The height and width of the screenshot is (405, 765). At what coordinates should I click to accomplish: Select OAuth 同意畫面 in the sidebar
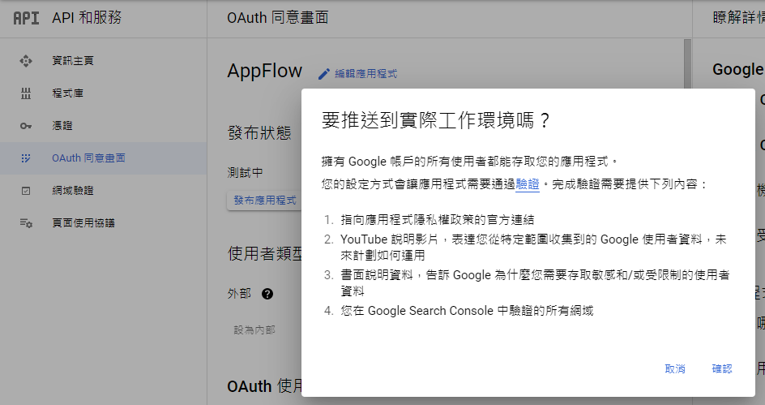(x=103, y=158)
